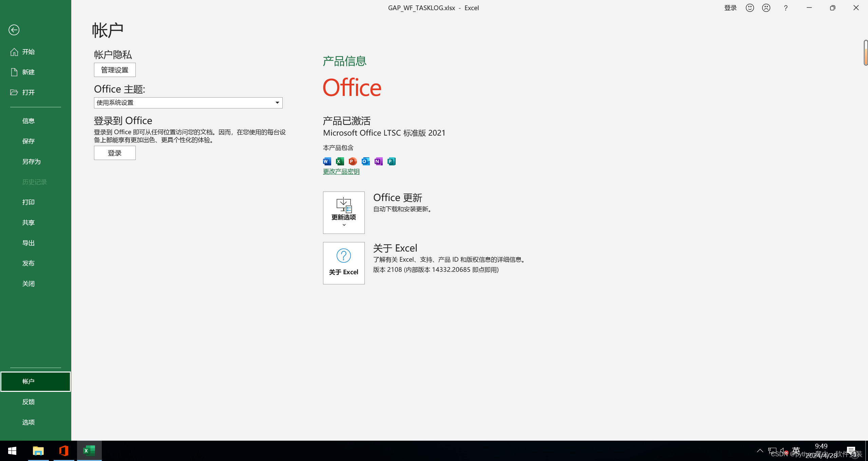Open 管理设置 account privacy settings

[x=114, y=69]
